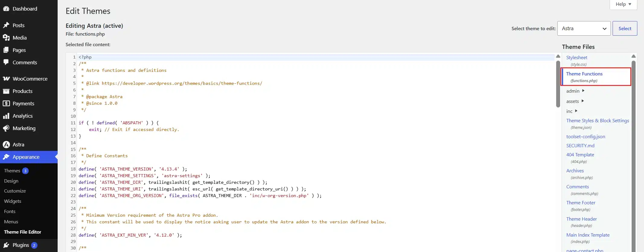The image size is (644, 252).
Task: Click the @link developer.wordpress.org comment line
Action: tap(171, 83)
